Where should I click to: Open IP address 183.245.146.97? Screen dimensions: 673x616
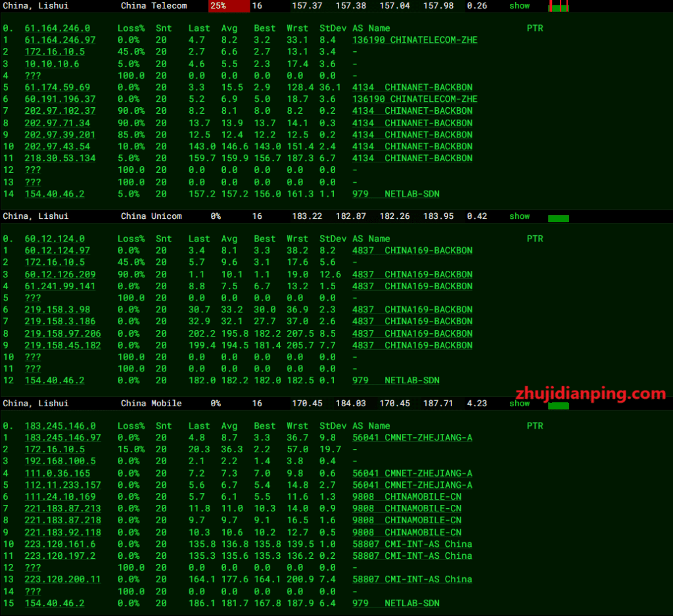click(62, 437)
